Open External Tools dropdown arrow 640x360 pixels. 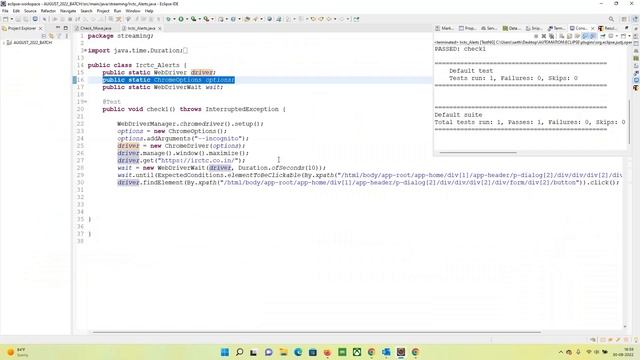pyautogui.click(x=212, y=19)
